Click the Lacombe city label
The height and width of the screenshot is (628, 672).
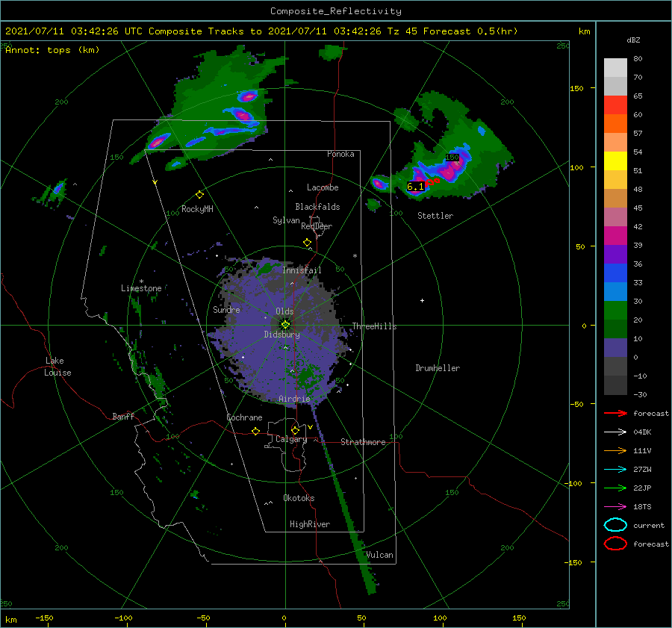click(x=323, y=187)
